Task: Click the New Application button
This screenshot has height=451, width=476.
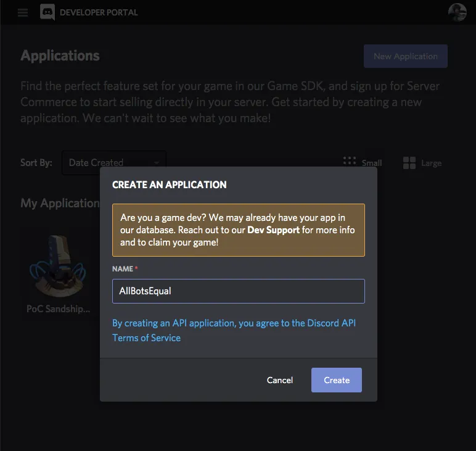Action: coord(405,56)
